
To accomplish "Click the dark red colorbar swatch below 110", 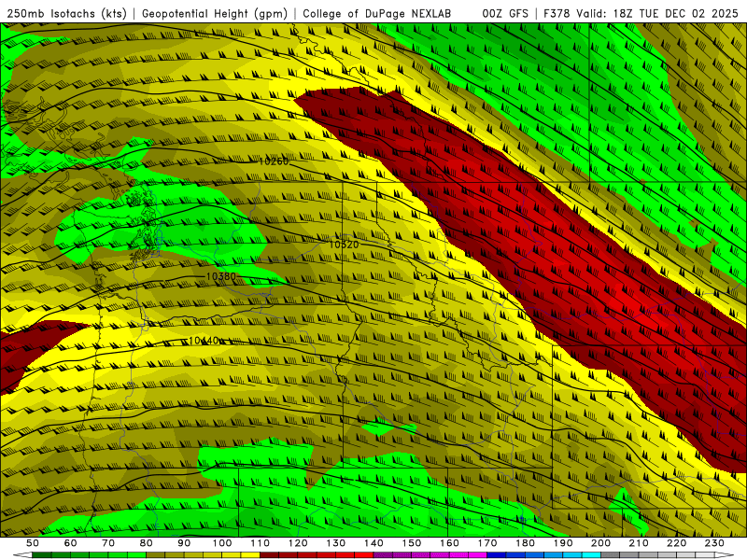I will 269,555.
